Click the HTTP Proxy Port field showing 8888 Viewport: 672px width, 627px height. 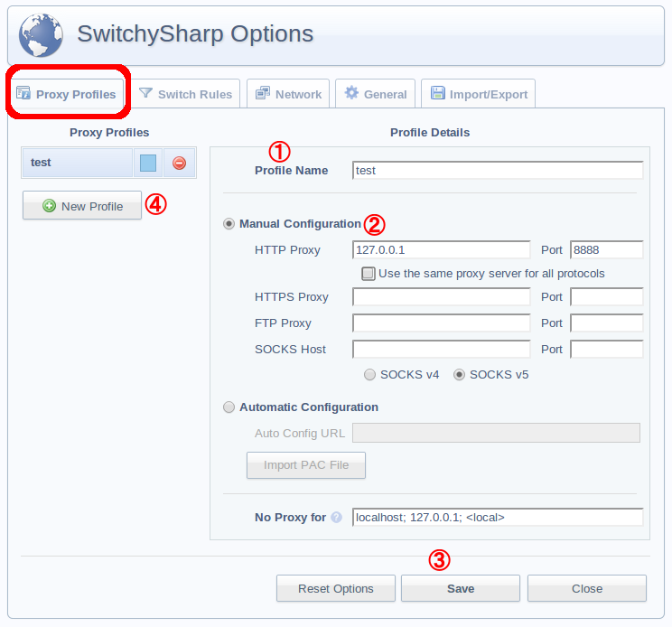606,250
